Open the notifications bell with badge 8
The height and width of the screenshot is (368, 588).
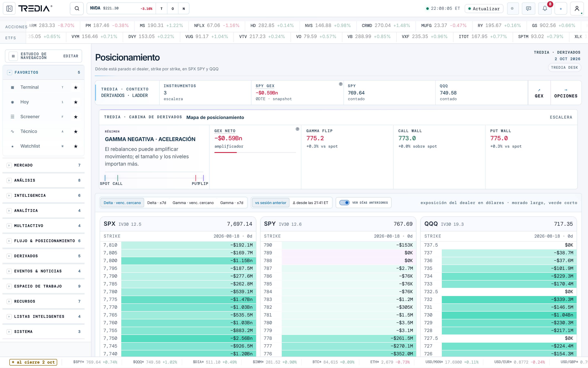tap(545, 9)
